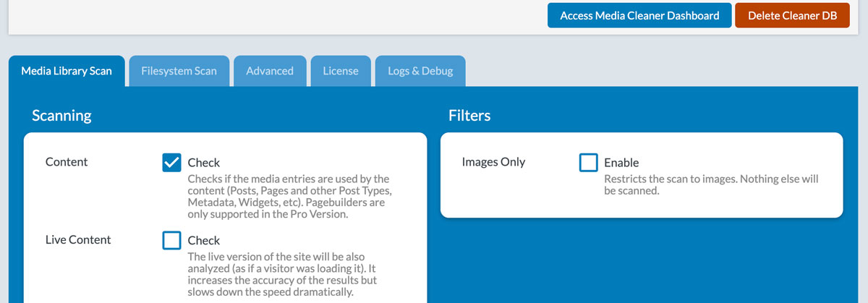Uncheck the Content Check checkbox
The image size is (868, 303).
click(172, 163)
